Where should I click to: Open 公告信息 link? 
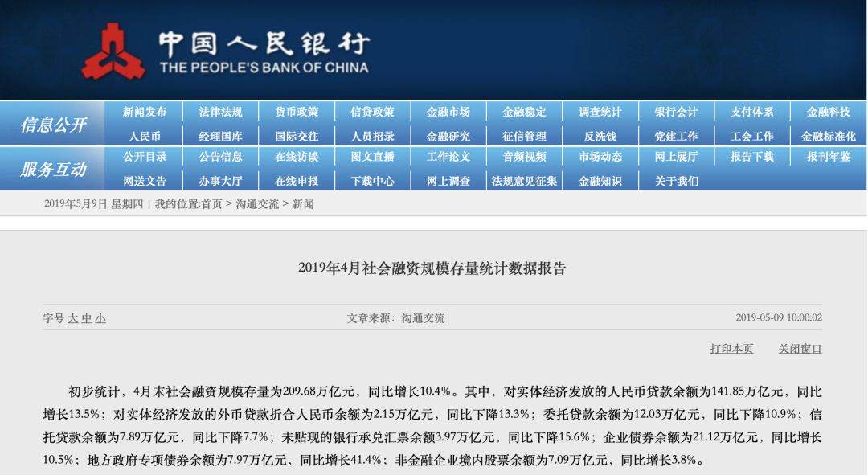pyautogui.click(x=220, y=157)
